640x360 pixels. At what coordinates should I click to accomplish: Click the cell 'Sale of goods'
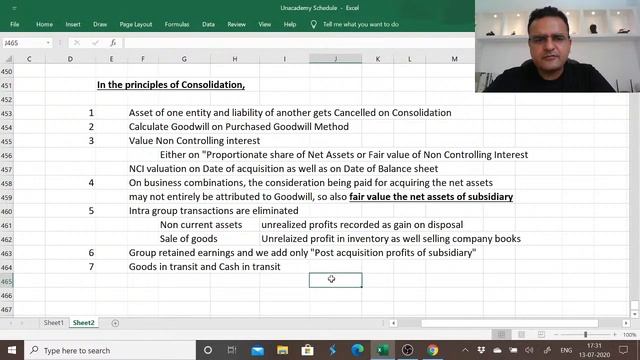(189, 239)
